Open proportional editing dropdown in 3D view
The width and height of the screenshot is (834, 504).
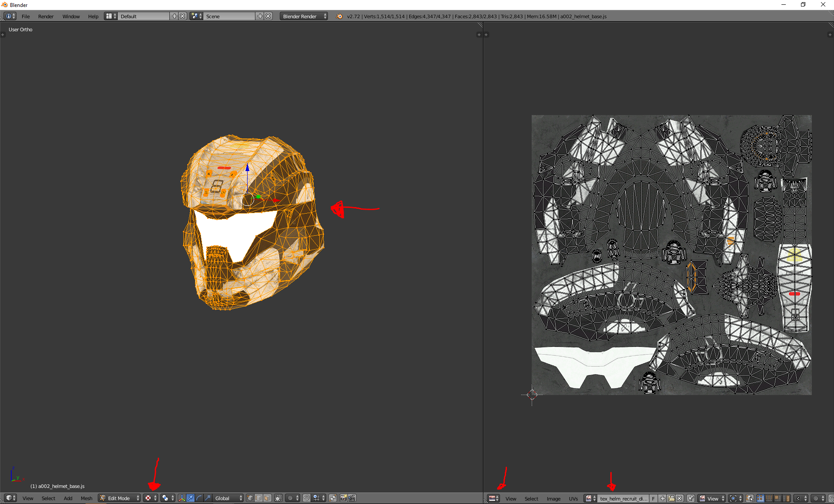pos(292,498)
